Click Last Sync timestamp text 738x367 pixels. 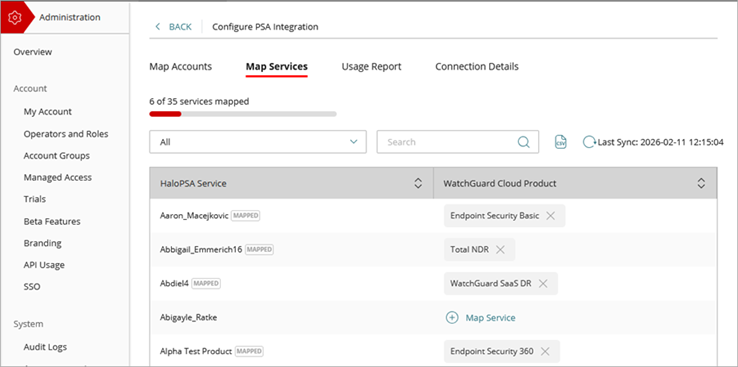pos(661,142)
